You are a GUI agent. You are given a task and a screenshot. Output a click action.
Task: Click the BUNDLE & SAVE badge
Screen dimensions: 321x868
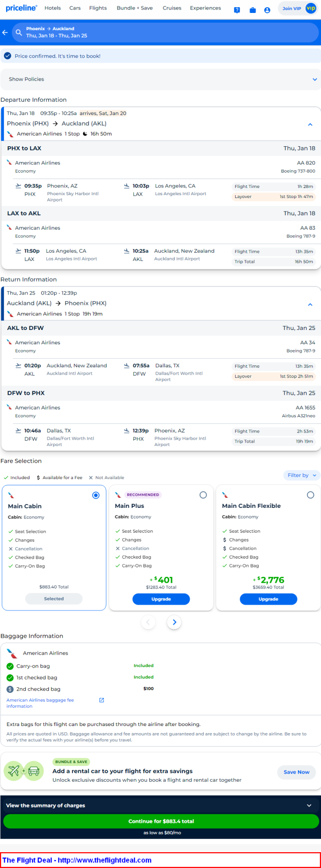71,762
